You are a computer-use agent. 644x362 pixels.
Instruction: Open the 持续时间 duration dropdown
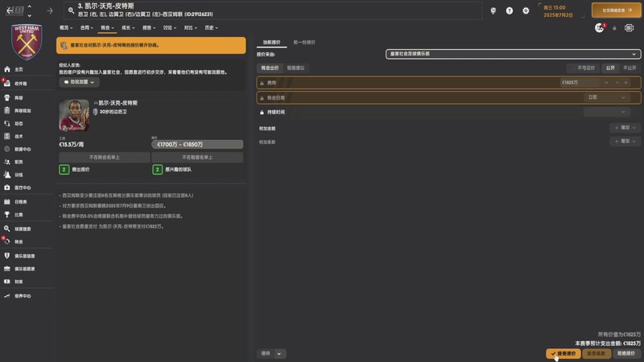click(x=606, y=112)
